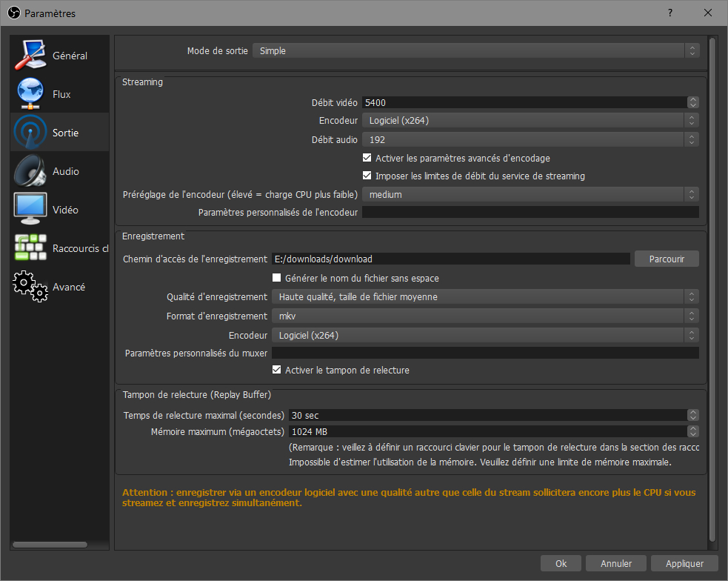Toggle Activer les paramètres avancés d'encodage
This screenshot has height=581, width=728.
pos(367,158)
